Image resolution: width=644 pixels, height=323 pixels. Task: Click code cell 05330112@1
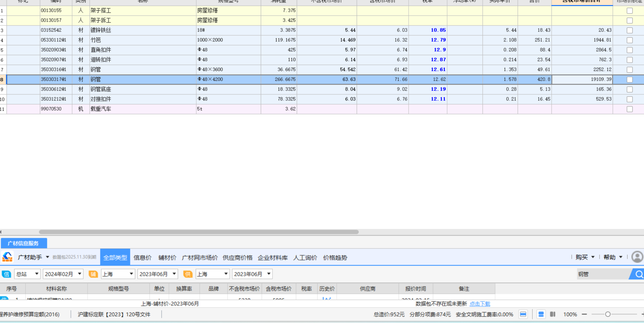click(56, 40)
